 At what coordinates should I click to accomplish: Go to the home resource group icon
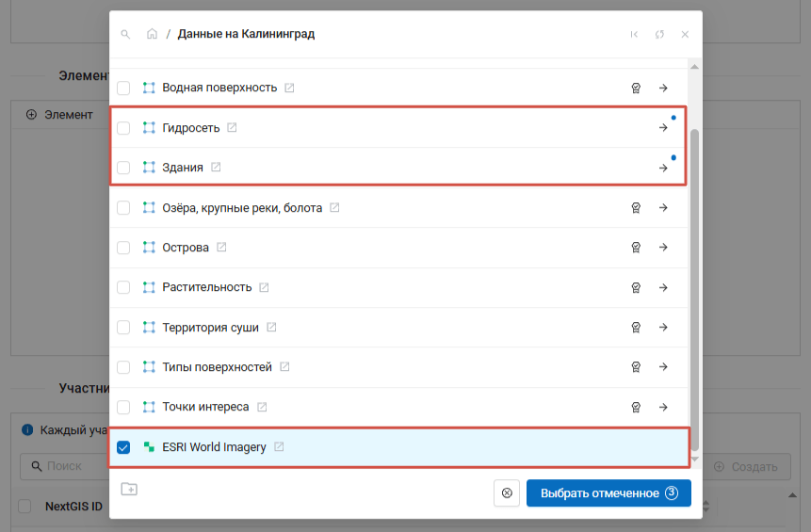coord(152,34)
